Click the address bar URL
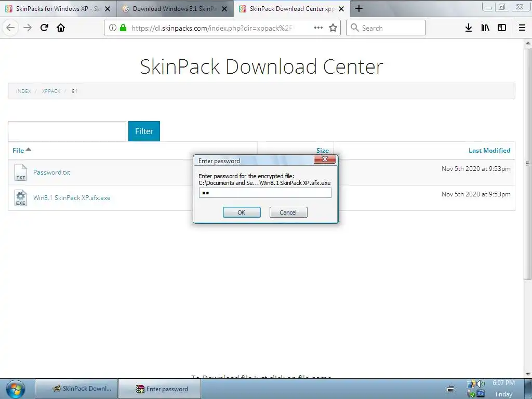 211,28
